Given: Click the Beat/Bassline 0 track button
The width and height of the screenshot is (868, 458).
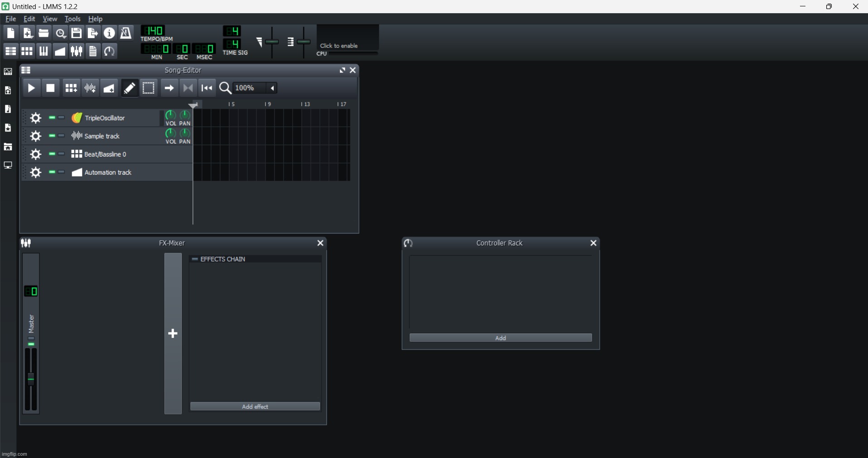Looking at the screenshot, I should tap(131, 154).
